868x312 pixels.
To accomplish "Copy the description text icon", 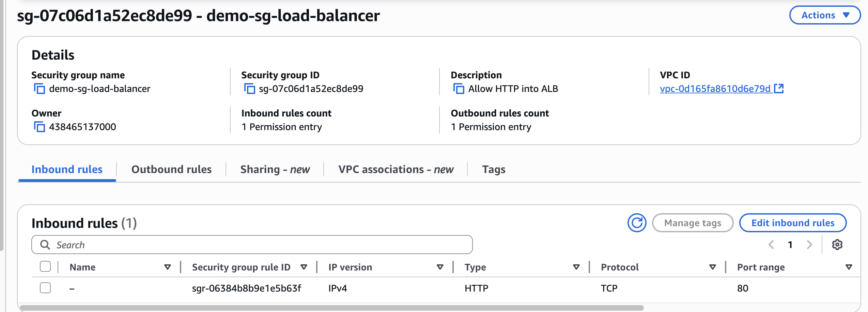I will pyautogui.click(x=459, y=89).
